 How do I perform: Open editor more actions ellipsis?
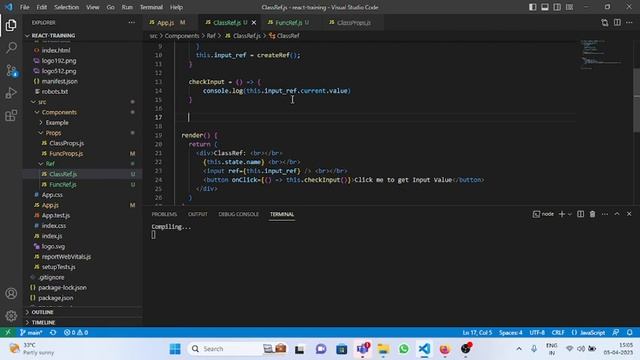tap(629, 23)
